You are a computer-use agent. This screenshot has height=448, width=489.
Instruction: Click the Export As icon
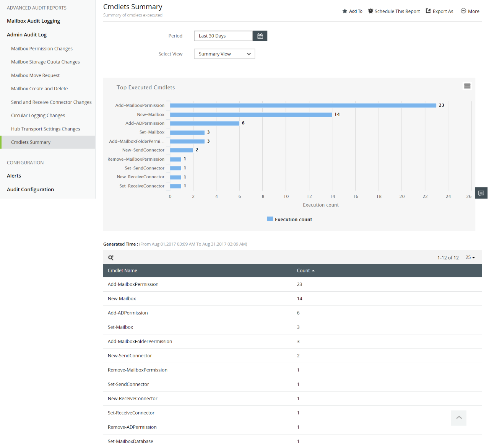(428, 11)
